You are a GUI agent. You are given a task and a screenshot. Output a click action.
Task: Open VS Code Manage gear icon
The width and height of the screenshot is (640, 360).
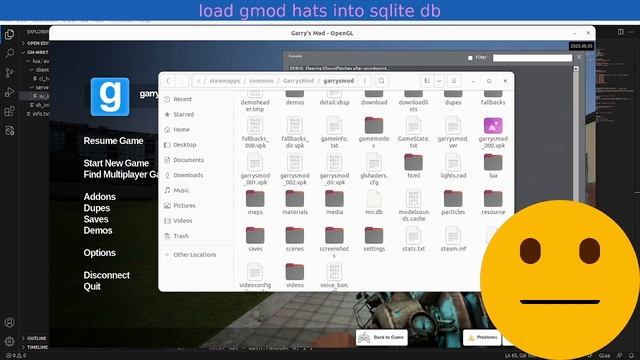[9, 341]
